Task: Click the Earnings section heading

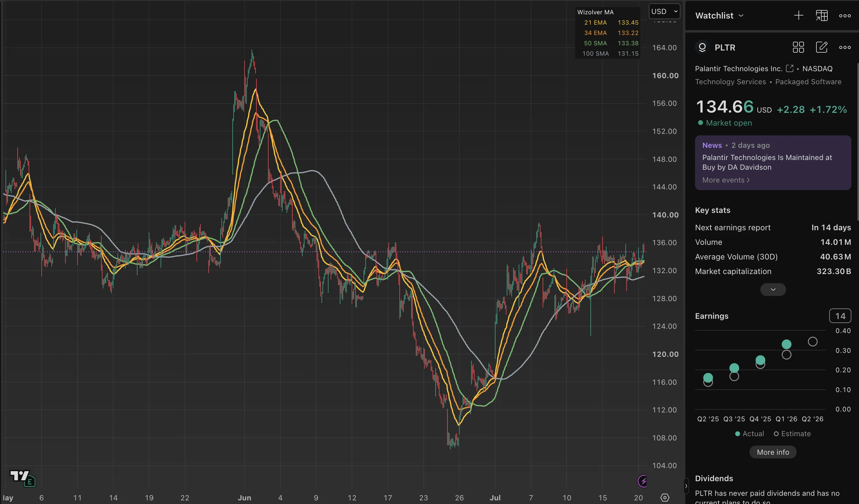Action: 712,316
